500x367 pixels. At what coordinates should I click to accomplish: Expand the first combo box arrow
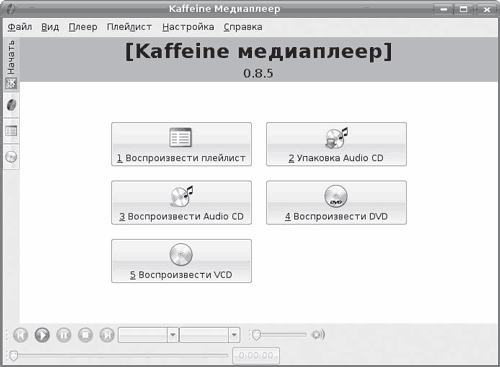click(x=173, y=335)
